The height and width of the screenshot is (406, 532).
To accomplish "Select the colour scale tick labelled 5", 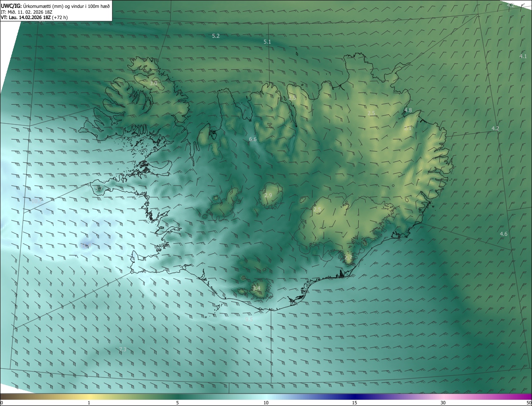I will 177,403.
